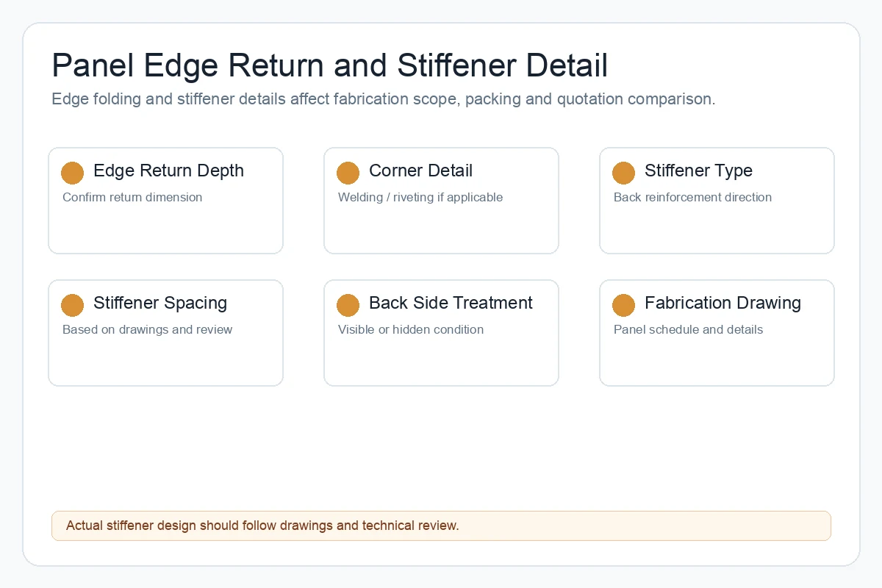882x588 pixels.
Task: Click the 'Based on drawings and review' text
Action: point(147,329)
